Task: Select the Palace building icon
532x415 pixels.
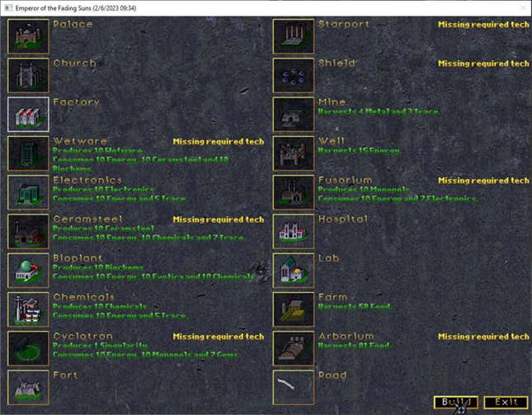Action: [28, 36]
